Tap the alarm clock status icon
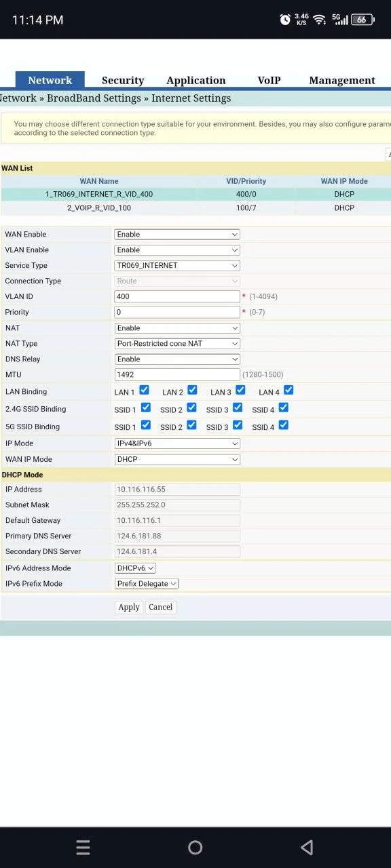The height and width of the screenshot is (868, 391). click(x=285, y=20)
